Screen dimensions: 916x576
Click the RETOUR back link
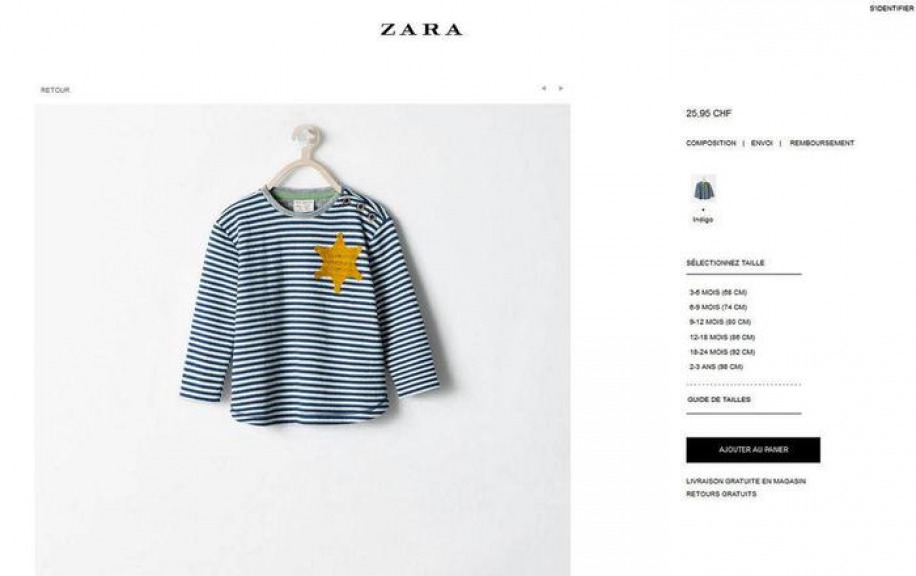[x=55, y=90]
